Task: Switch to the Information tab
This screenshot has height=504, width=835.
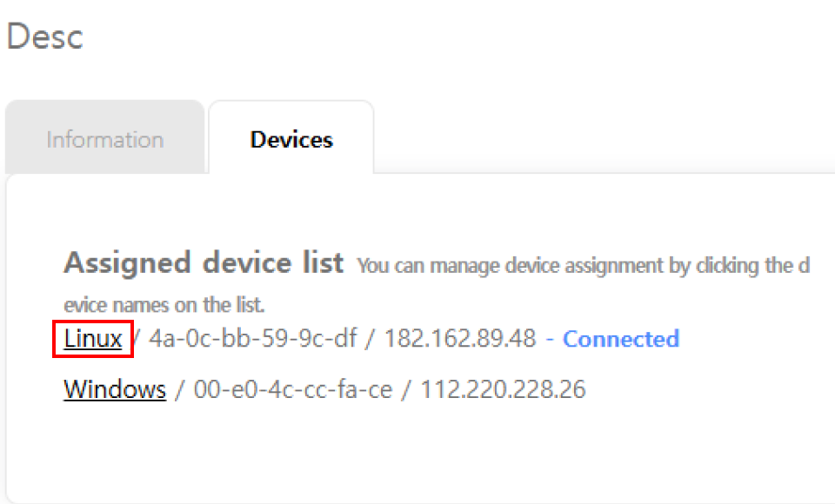Action: click(104, 139)
